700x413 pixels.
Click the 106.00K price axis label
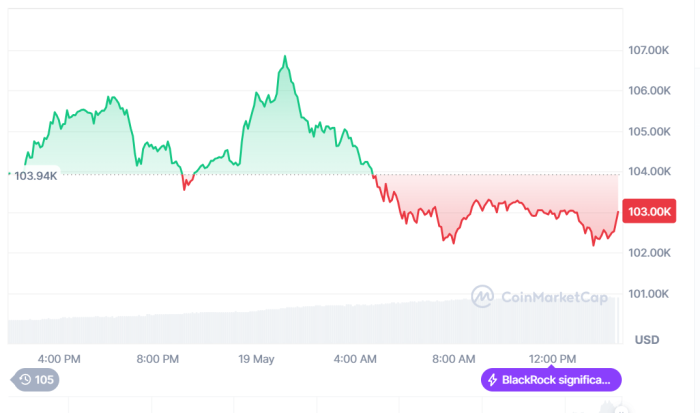pyautogui.click(x=648, y=90)
